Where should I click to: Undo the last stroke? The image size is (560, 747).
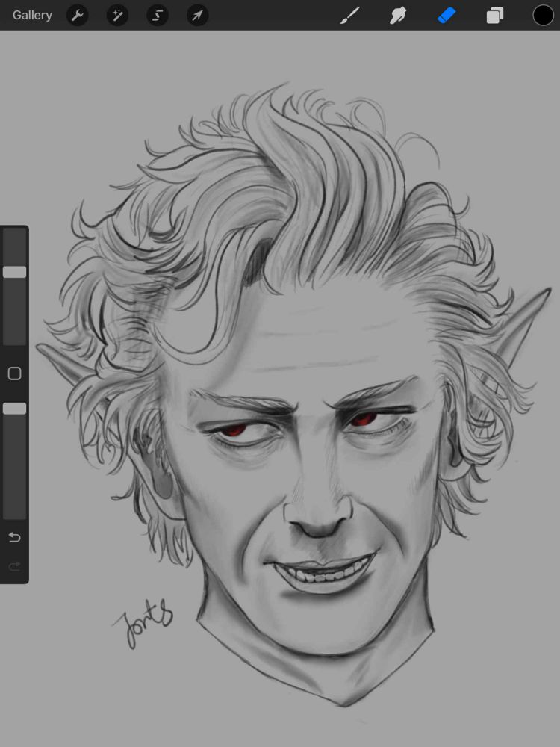[15, 537]
